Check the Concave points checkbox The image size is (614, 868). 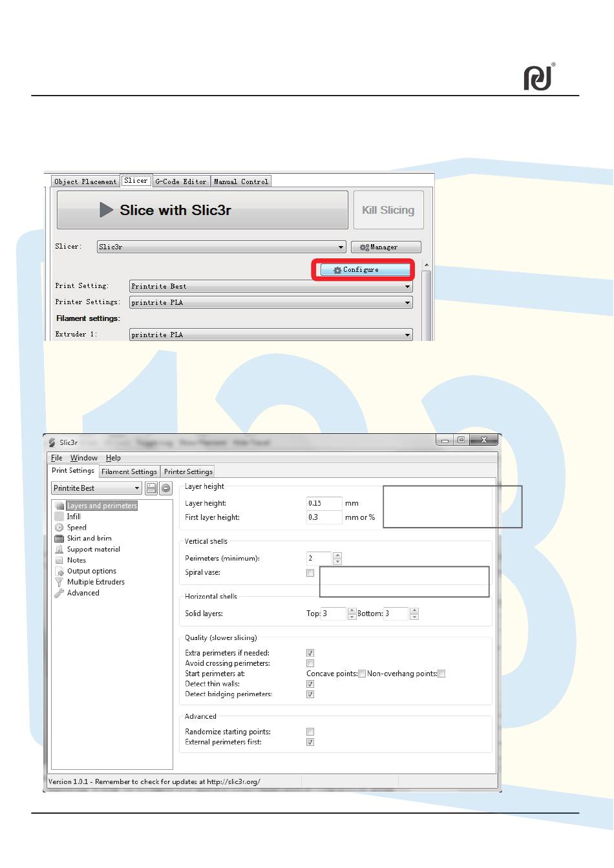(362, 674)
